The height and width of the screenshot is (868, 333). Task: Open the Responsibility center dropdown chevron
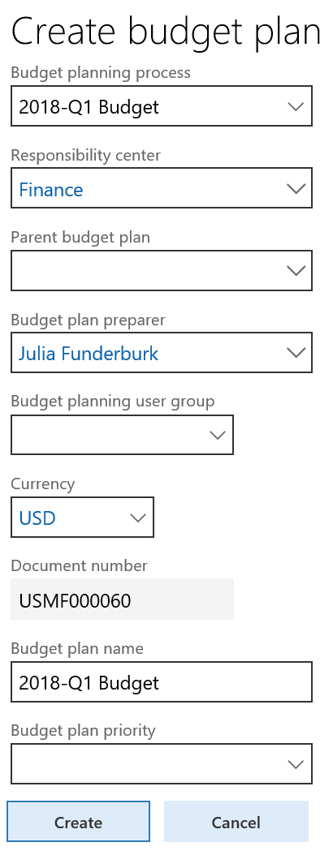click(296, 189)
